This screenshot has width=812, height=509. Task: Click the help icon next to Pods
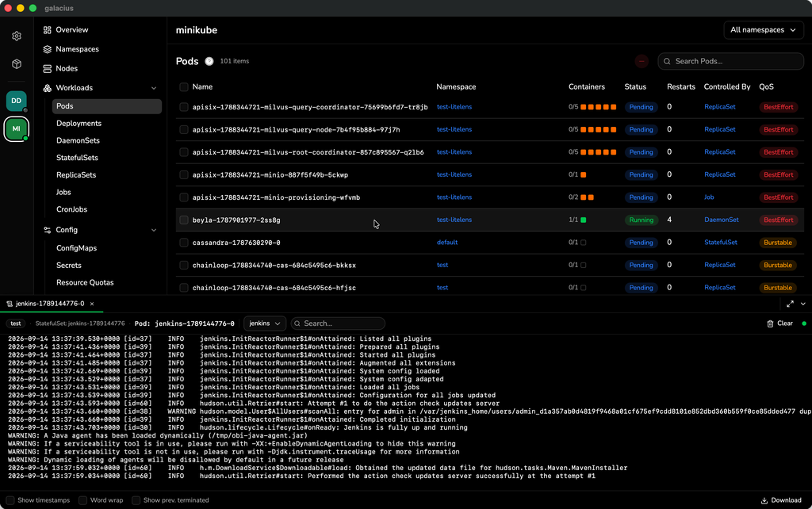[x=209, y=61]
